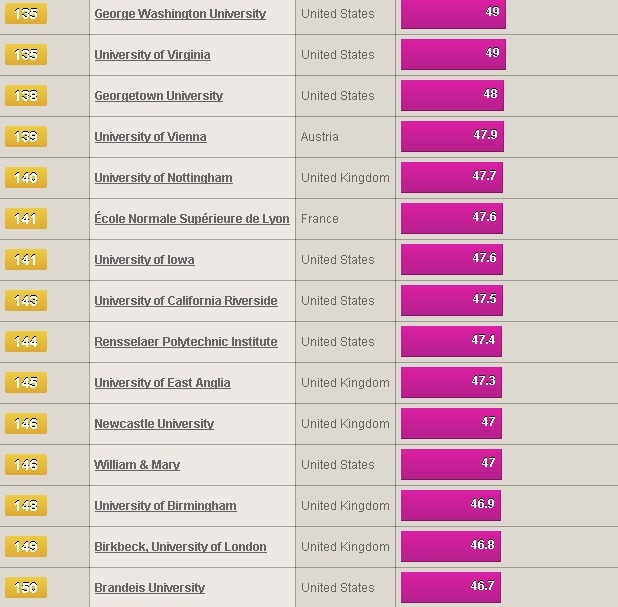Visit the University of Iowa link
The height and width of the screenshot is (607, 618).
coord(144,260)
